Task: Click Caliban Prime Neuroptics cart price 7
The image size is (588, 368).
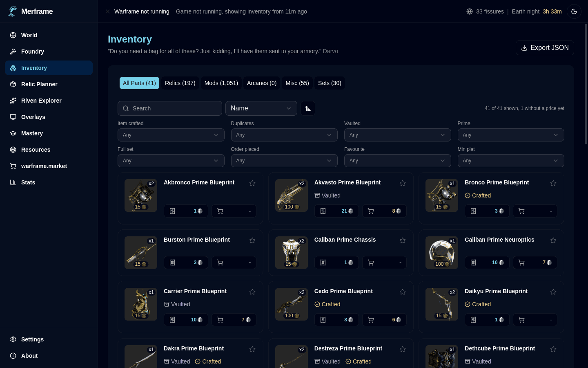Action: pyautogui.click(x=535, y=263)
